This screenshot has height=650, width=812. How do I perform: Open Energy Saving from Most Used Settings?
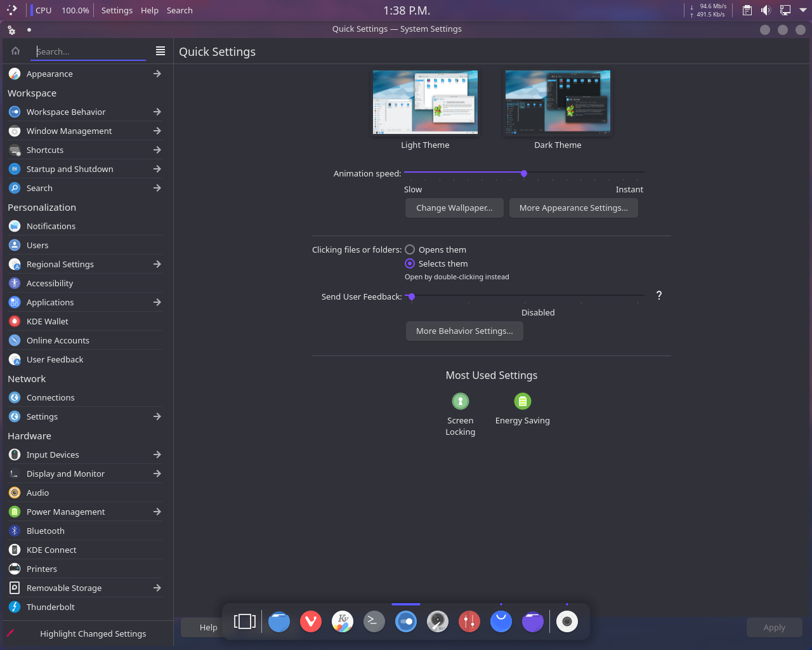[x=523, y=409]
